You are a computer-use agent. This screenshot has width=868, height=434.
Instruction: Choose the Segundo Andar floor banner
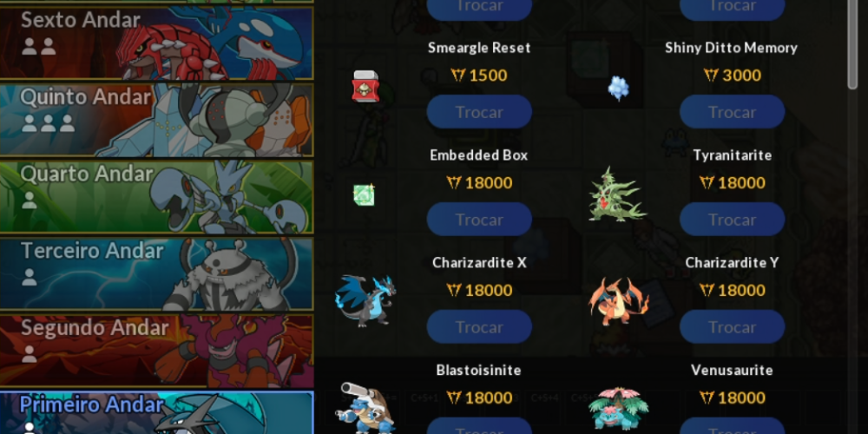156,351
